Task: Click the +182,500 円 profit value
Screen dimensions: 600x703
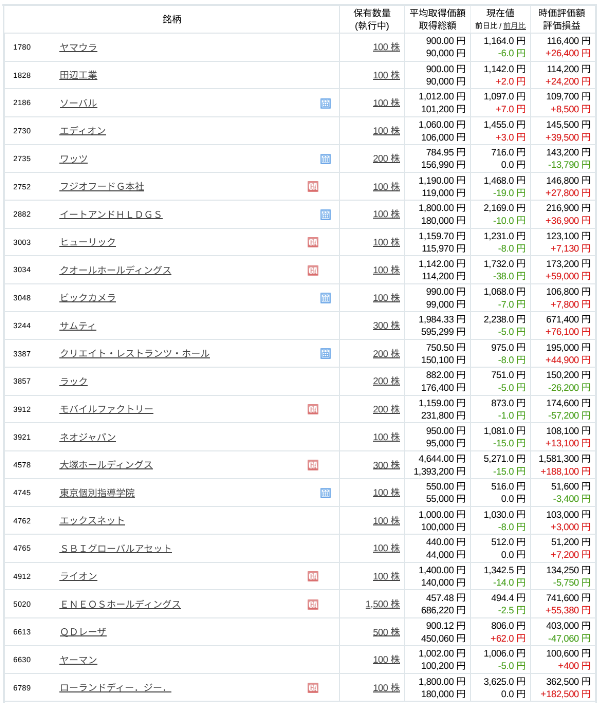Action: coord(565,694)
